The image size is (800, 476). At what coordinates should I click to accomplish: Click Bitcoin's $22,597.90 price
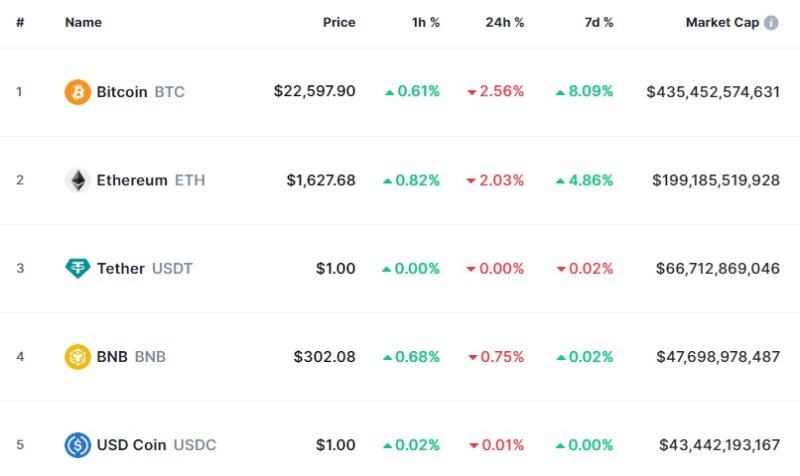(314, 92)
